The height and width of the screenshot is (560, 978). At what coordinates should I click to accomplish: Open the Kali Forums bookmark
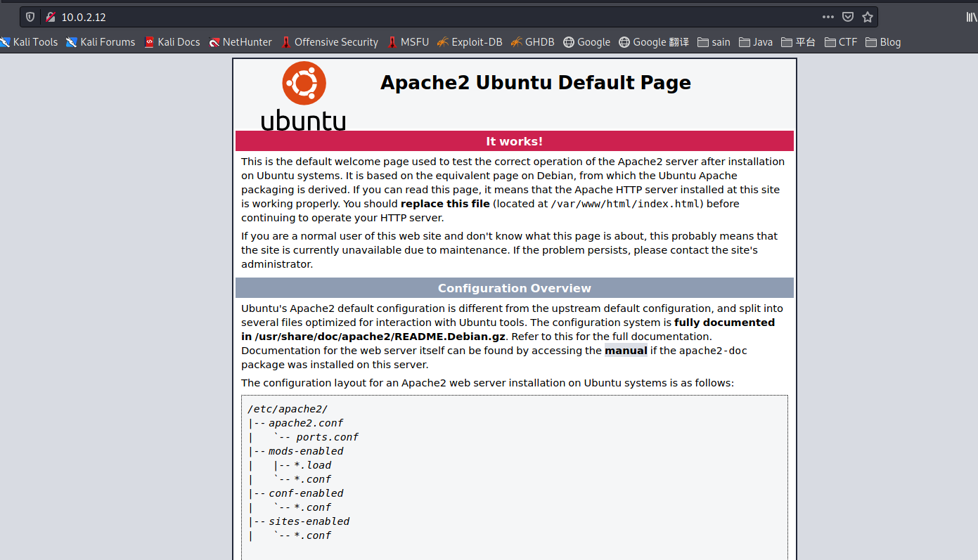click(x=101, y=42)
